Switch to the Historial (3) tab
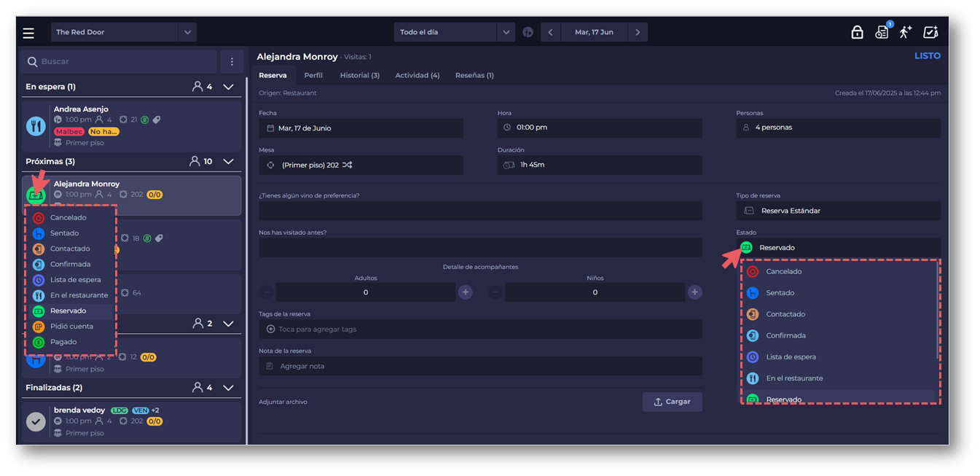Screen dimensions: 980x476 [360, 75]
